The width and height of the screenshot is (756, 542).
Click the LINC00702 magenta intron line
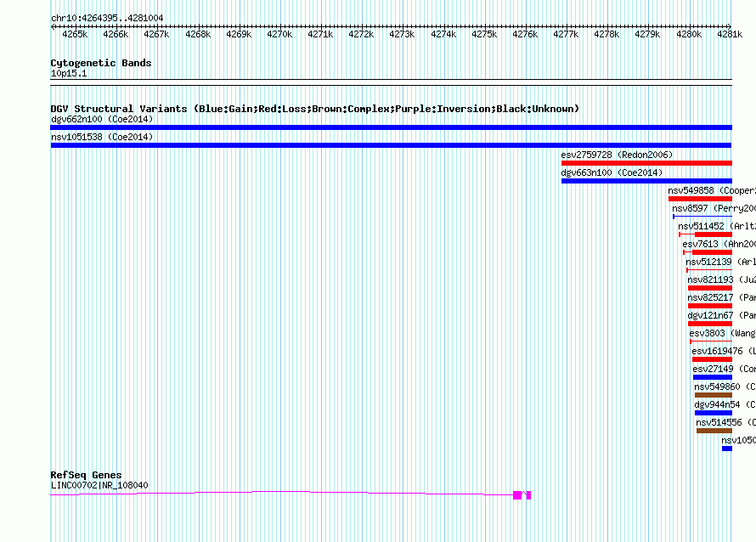[x=281, y=493]
